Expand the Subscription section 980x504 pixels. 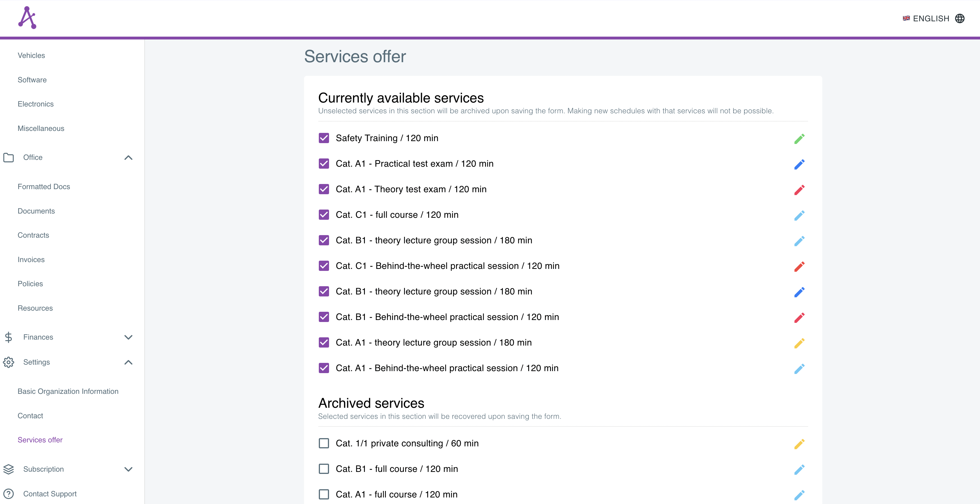(128, 469)
